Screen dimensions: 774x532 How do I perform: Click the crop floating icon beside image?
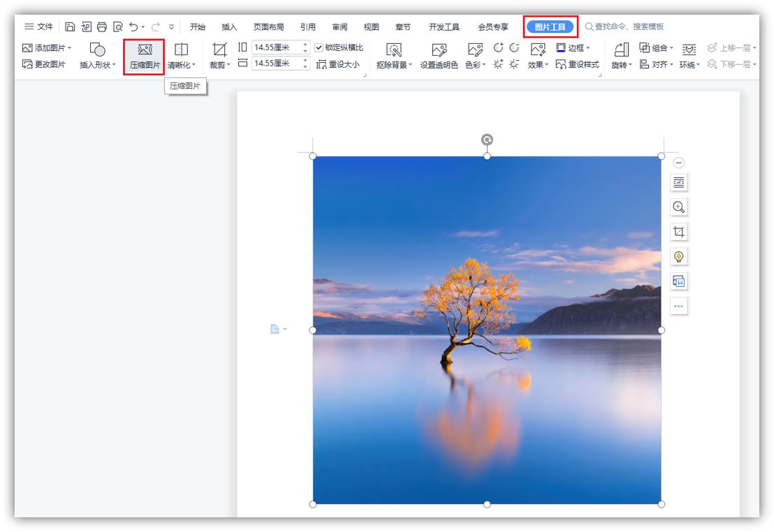click(x=679, y=232)
